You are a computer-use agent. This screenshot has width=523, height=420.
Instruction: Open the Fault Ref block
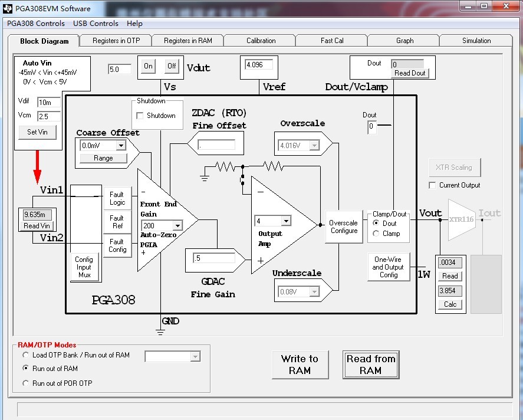117,222
